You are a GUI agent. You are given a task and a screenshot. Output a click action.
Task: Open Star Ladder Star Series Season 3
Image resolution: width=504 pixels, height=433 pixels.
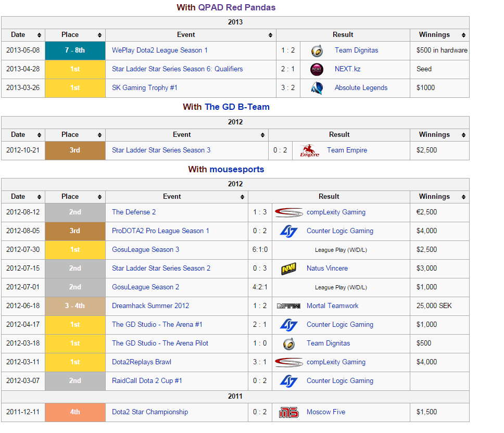[x=161, y=150]
